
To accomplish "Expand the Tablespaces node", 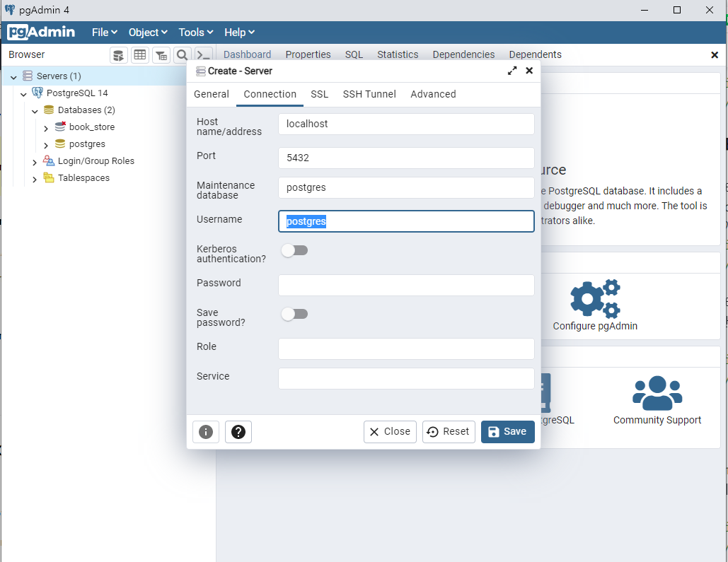I will [x=35, y=179].
